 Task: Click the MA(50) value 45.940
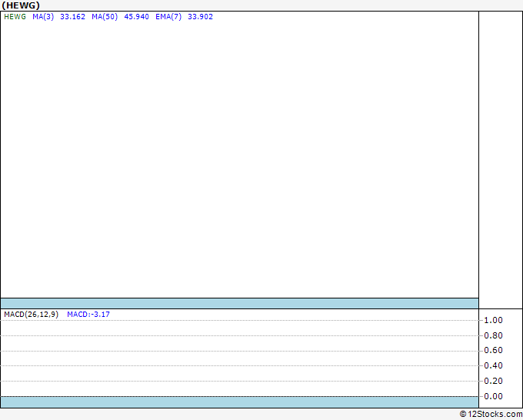click(136, 17)
